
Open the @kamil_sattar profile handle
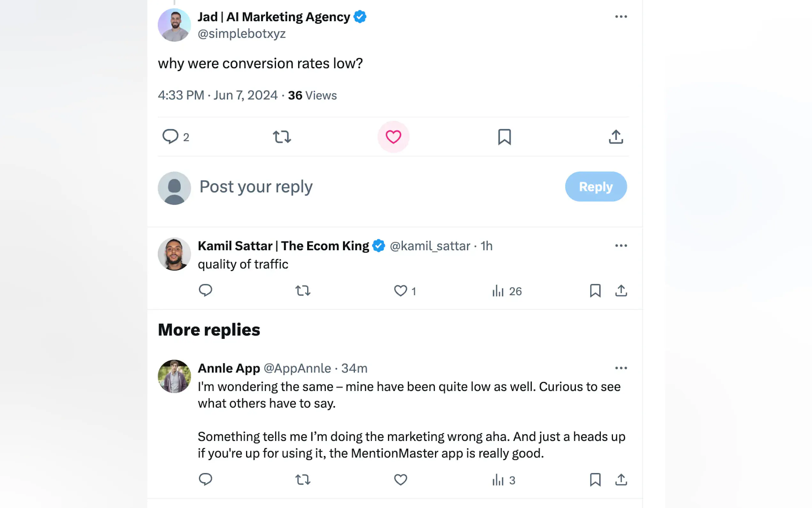pyautogui.click(x=430, y=246)
